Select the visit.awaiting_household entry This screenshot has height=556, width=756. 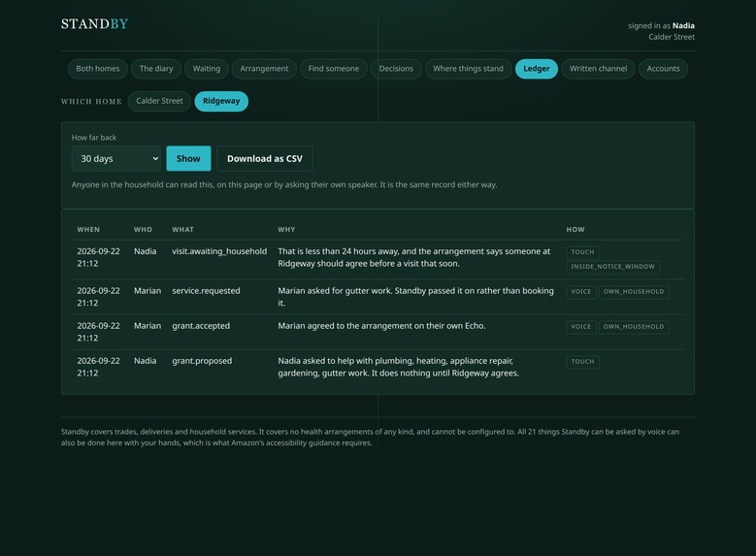[219, 251]
